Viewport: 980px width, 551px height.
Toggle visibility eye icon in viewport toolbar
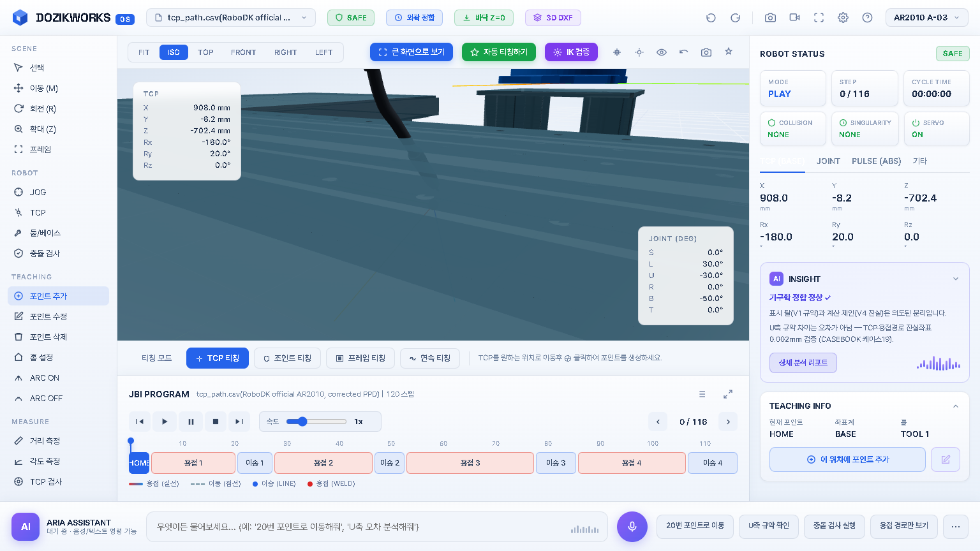(x=662, y=52)
